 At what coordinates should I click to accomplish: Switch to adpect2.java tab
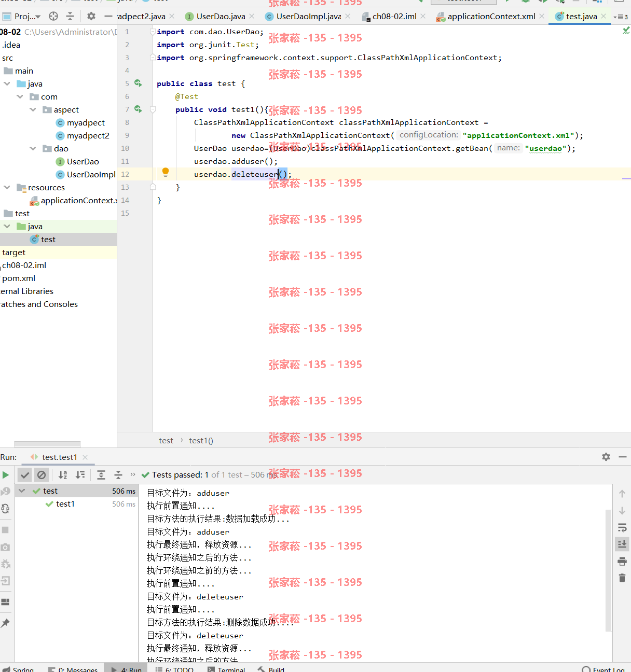tap(141, 17)
